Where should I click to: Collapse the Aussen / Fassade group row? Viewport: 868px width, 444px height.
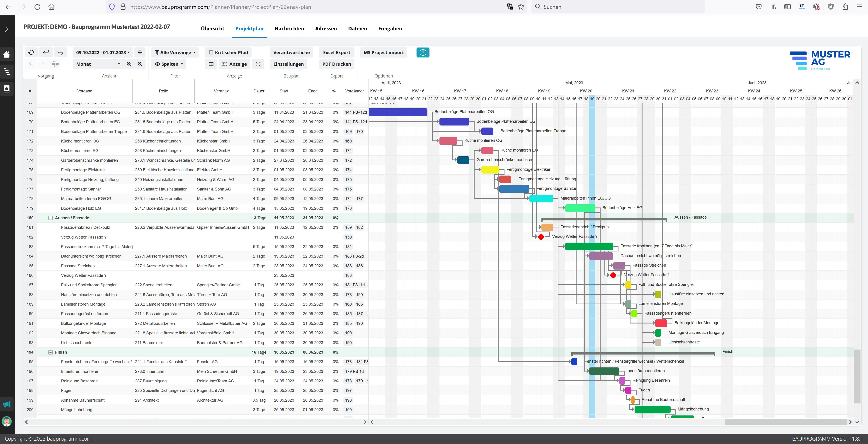[x=51, y=218]
